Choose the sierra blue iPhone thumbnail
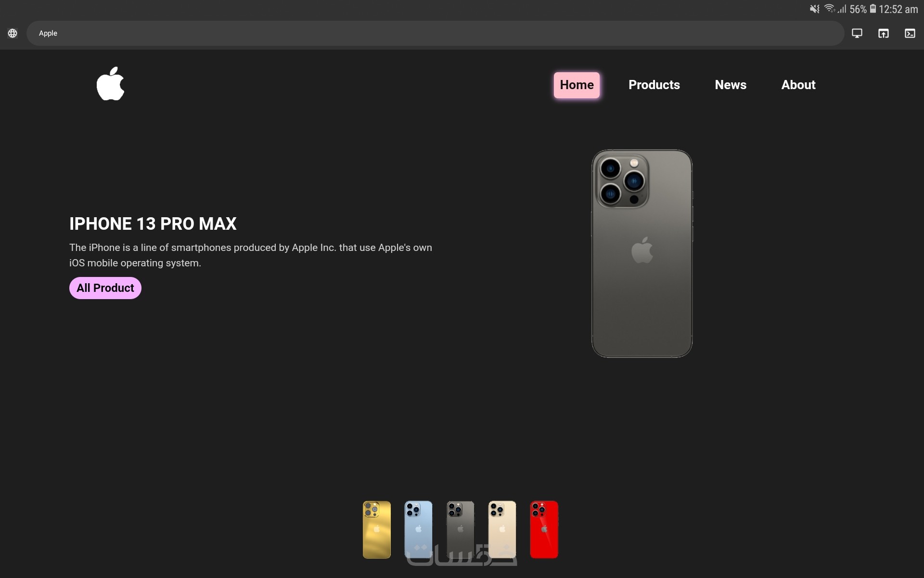This screenshot has height=578, width=924. tap(419, 530)
